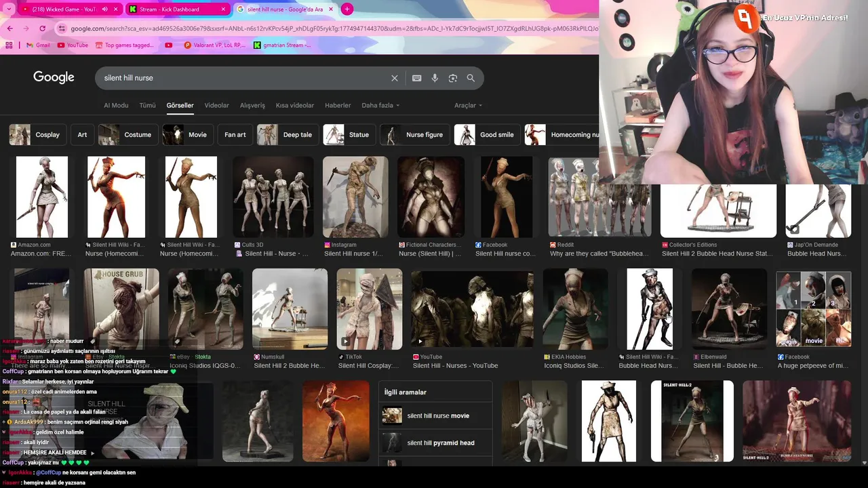868x488 pixels.
Task: Start voice search with microphone icon
Action: pos(435,78)
